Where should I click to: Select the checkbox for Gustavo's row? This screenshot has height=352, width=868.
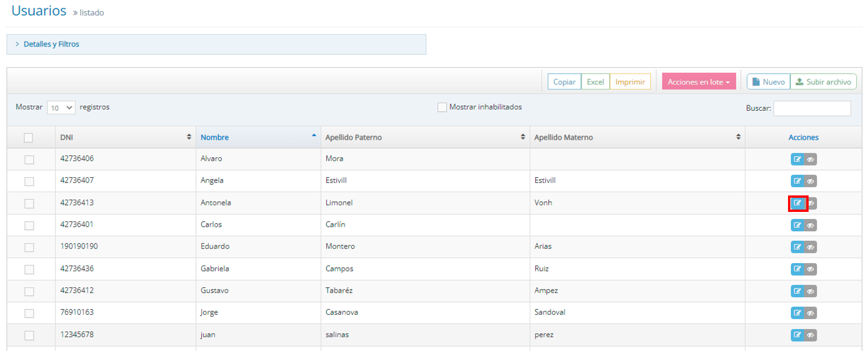pos(29,291)
